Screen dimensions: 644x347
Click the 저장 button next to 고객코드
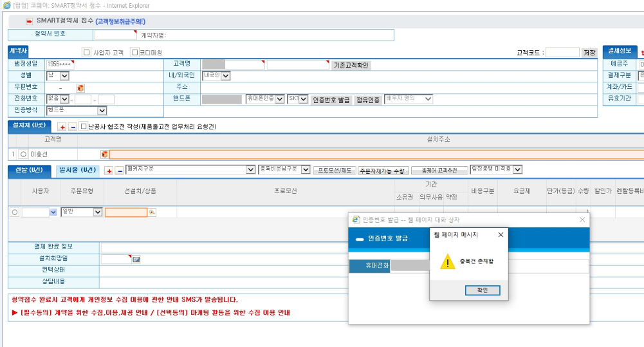[x=589, y=53]
